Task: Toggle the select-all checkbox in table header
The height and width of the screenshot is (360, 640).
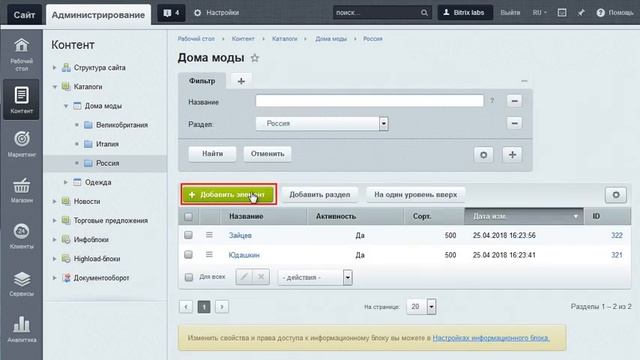Action: point(188,216)
